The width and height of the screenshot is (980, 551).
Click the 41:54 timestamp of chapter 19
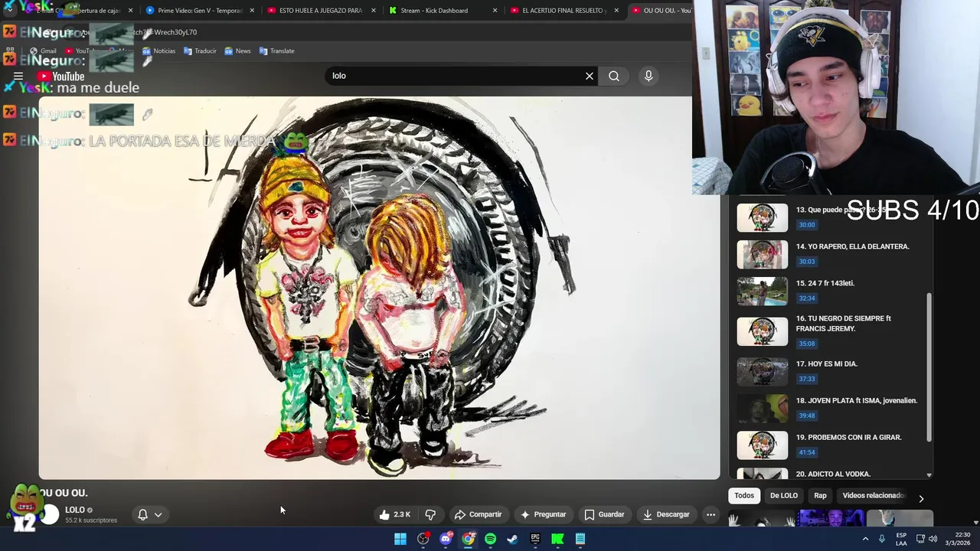pyautogui.click(x=807, y=452)
